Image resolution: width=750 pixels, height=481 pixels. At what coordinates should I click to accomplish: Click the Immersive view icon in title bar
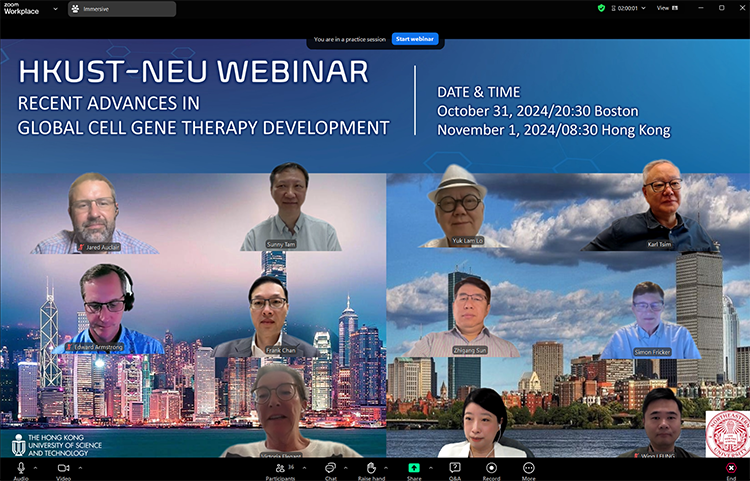pos(75,9)
